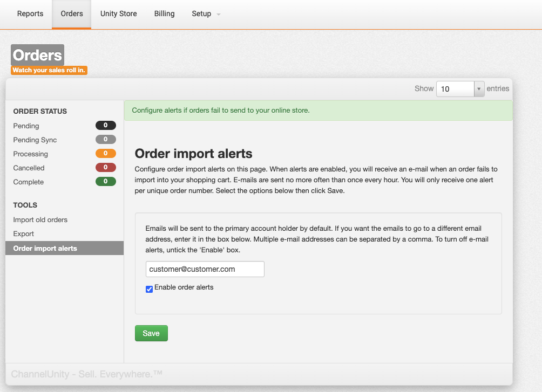
Task: Uncheck the Enable order alerts checkbox
Action: [150, 290]
